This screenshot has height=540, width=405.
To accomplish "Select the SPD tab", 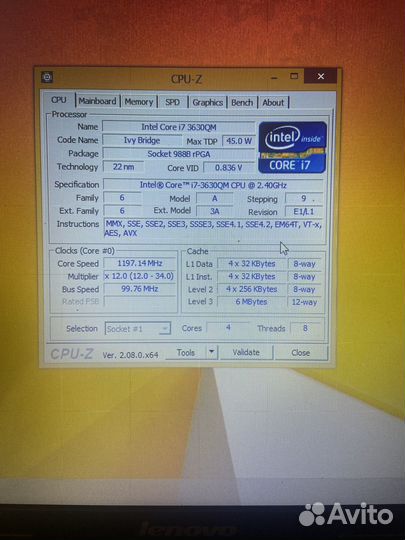I will point(172,102).
